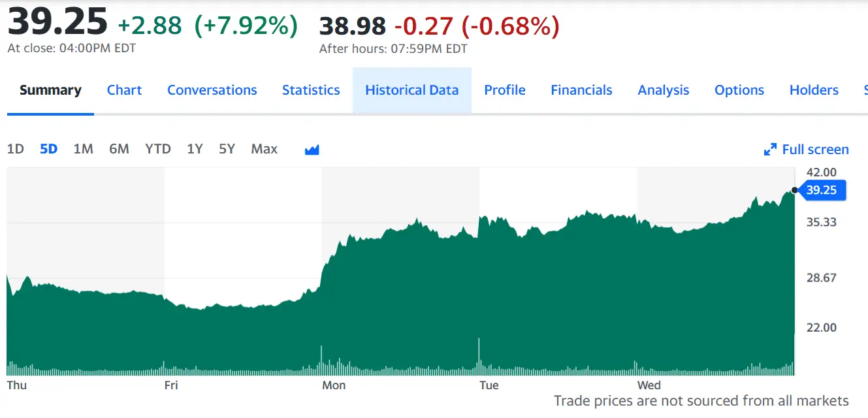Image resolution: width=868 pixels, height=418 pixels.
Task: Click the tall volume bar at Tue
Action: click(x=479, y=356)
